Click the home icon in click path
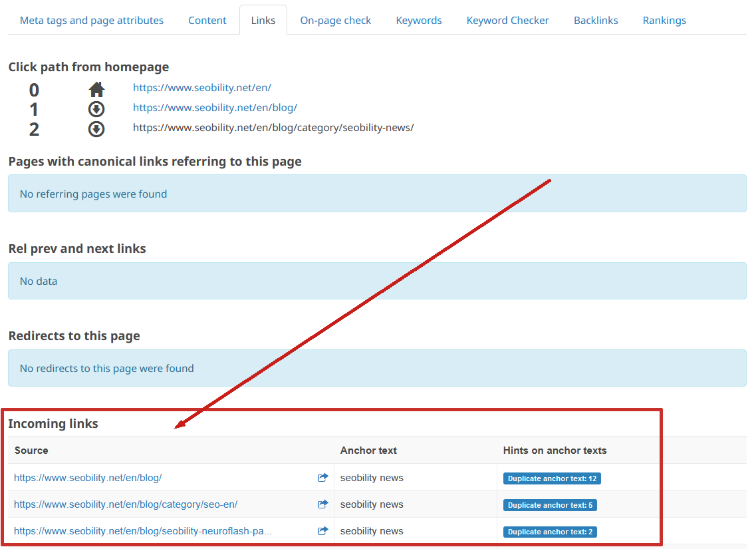 (96, 89)
